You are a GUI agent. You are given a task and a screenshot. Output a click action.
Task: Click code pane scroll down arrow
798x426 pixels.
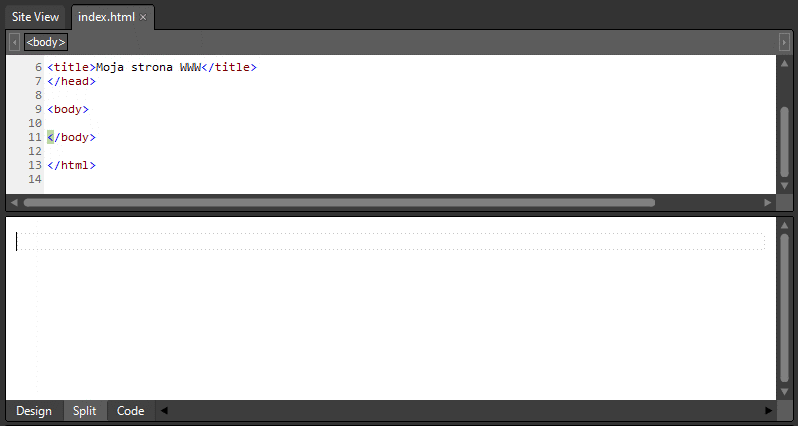(x=784, y=186)
